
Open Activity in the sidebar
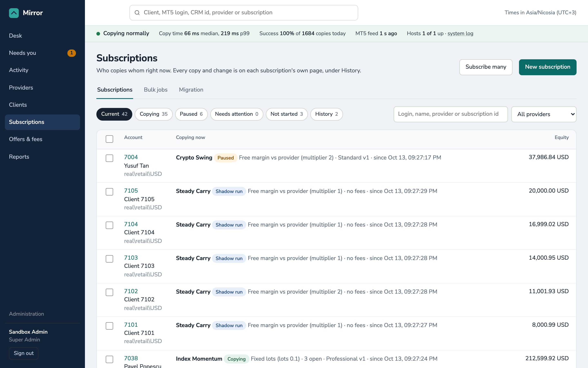[42, 70]
